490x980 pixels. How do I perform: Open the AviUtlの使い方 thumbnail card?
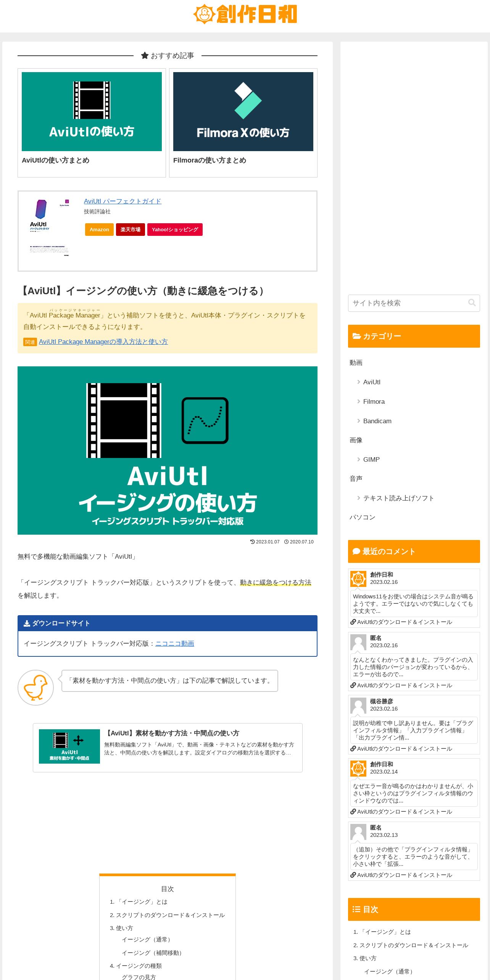[x=92, y=111]
